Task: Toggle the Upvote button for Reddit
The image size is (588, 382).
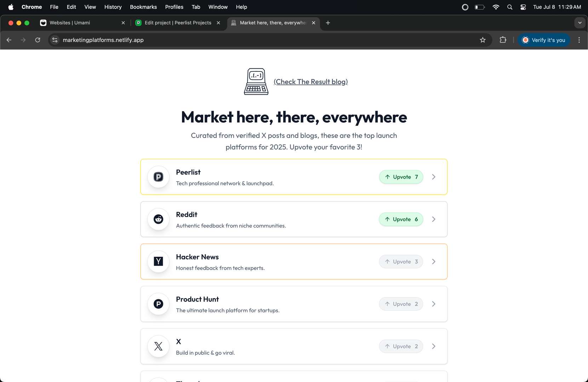Action: pos(401,219)
